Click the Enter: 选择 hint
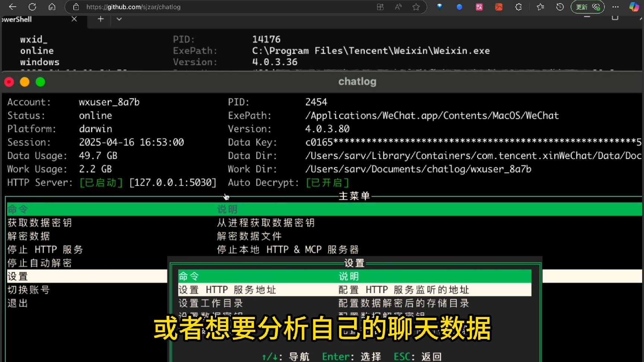Screen dimensions: 644x362 click(351, 356)
